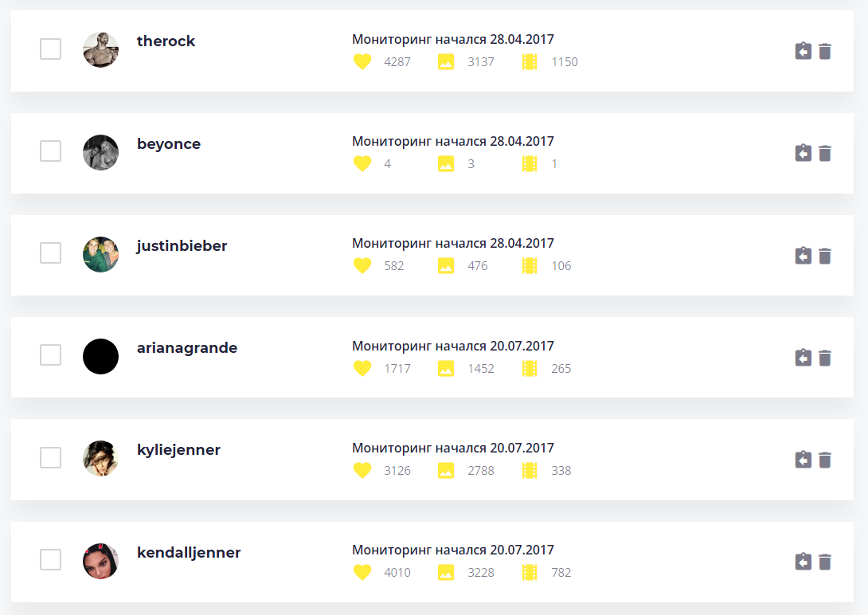Click the export icon in therock row

point(803,51)
